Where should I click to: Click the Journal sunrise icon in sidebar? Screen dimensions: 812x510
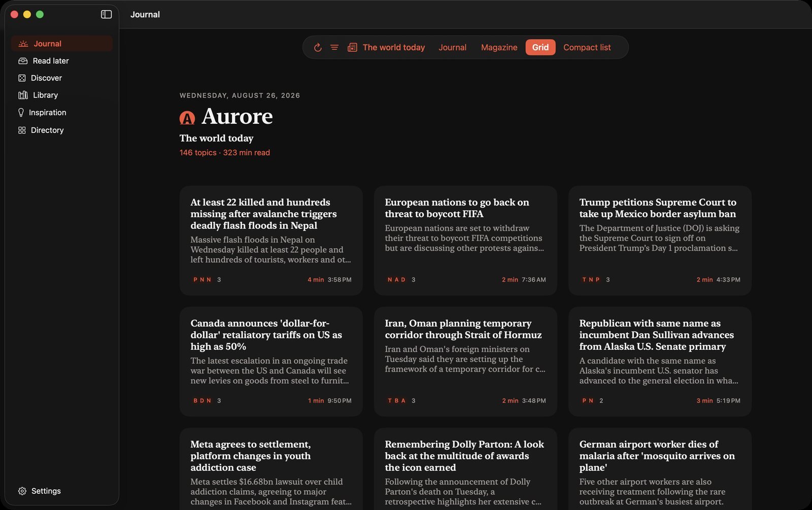tap(23, 44)
